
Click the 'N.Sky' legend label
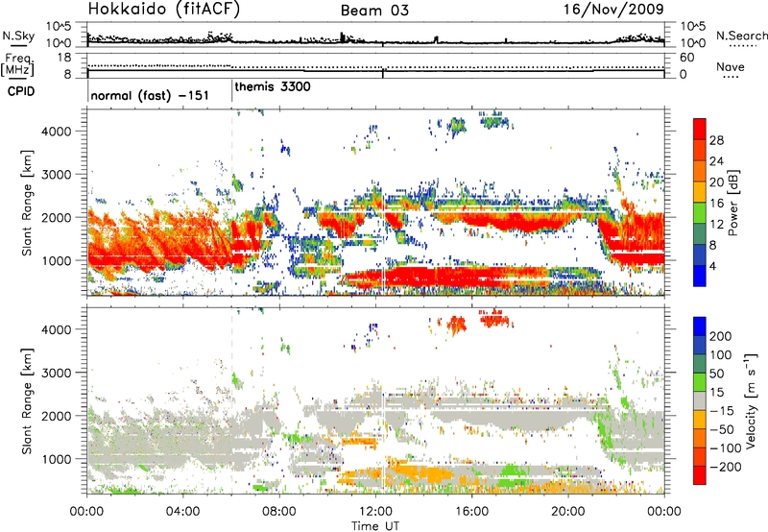tap(18, 36)
